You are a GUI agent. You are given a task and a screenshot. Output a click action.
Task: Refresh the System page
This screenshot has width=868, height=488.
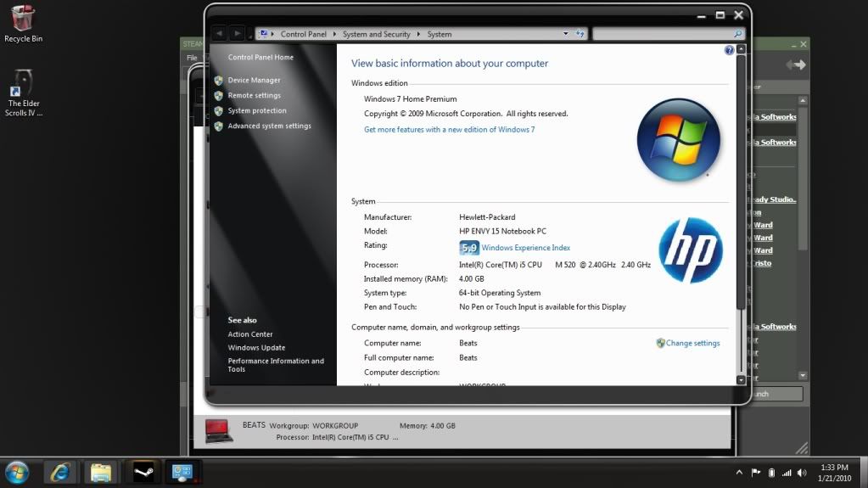click(x=580, y=34)
